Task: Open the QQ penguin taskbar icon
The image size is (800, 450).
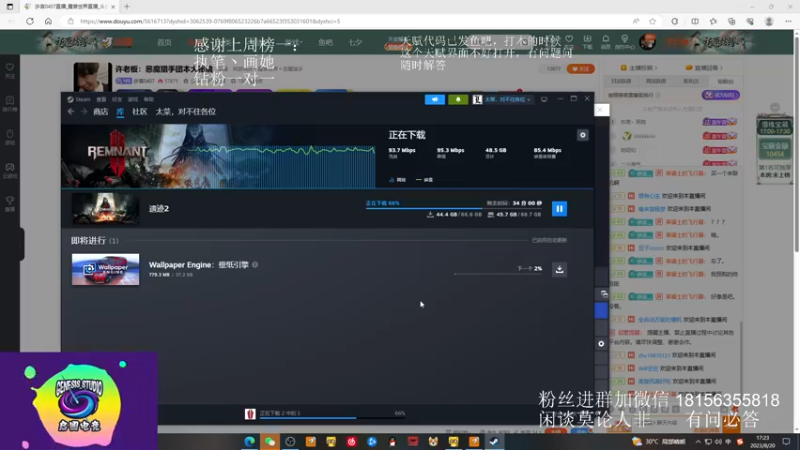Action: [x=392, y=441]
